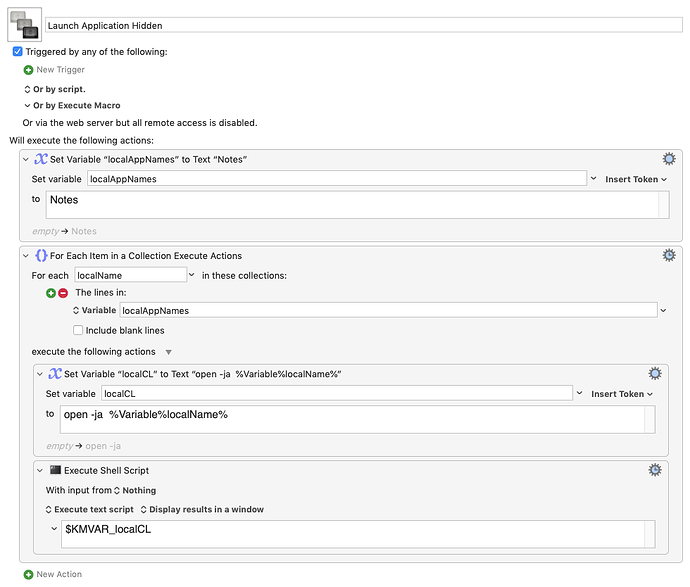Click the $KMVAR_localCL script text field
Viewport: 690px width, 587px height.
pyautogui.click(x=360, y=534)
